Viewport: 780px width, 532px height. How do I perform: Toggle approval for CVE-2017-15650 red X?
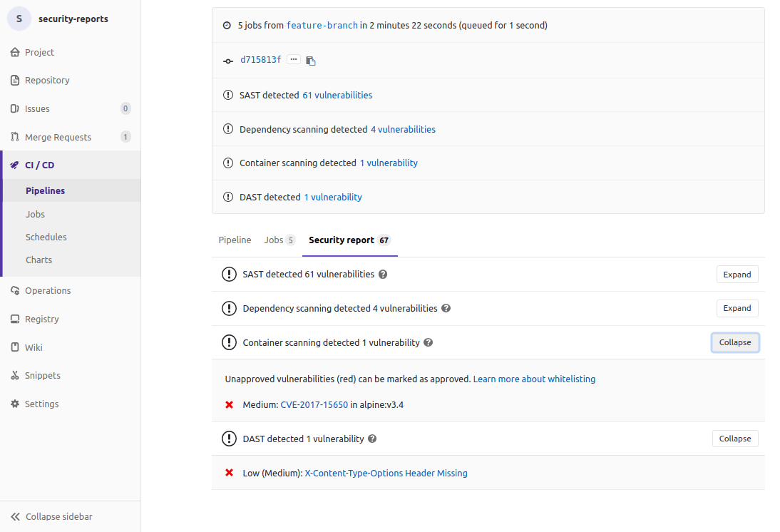click(x=228, y=404)
